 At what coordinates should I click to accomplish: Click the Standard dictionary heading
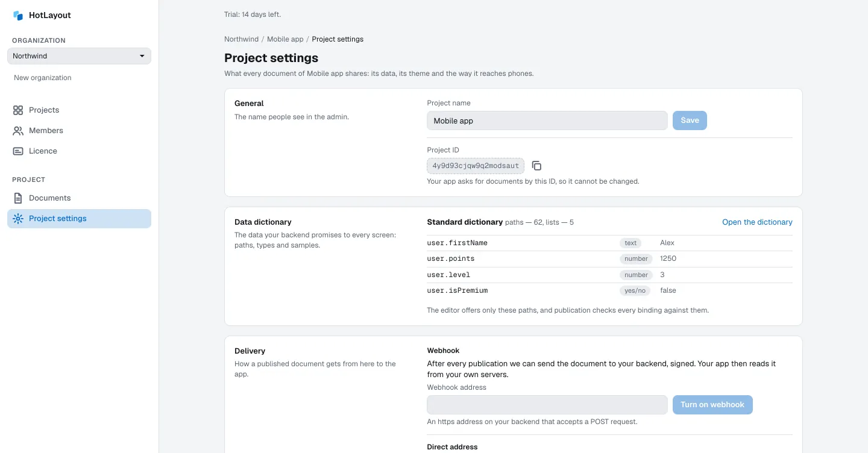tap(465, 222)
